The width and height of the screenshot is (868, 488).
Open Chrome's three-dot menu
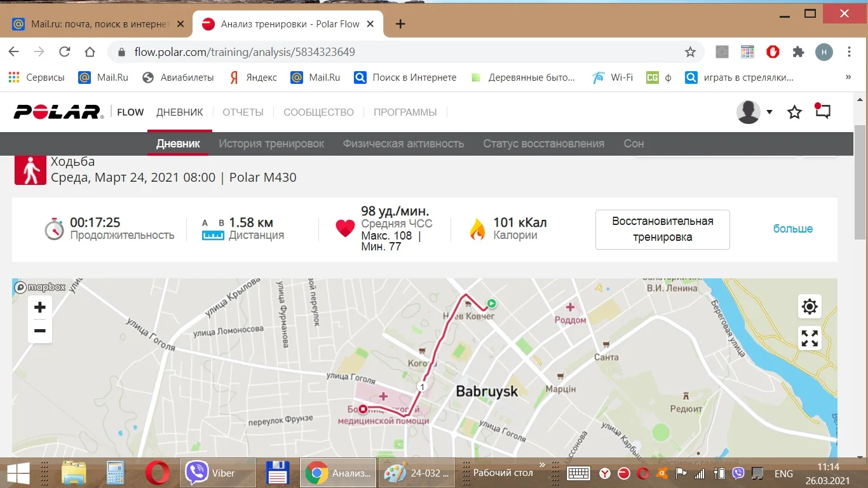pos(850,52)
